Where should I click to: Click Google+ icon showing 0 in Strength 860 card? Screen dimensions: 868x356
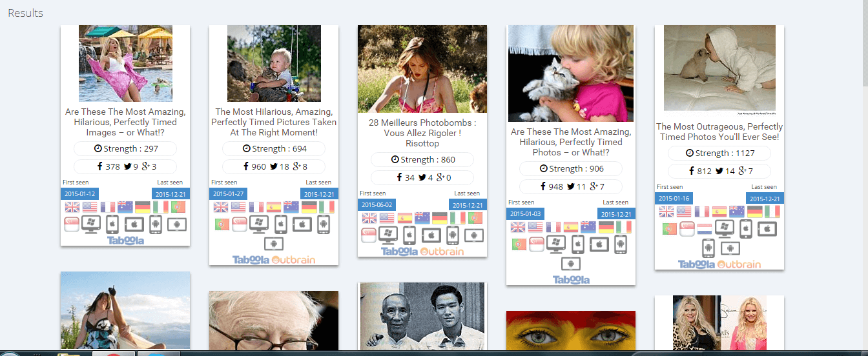click(440, 177)
